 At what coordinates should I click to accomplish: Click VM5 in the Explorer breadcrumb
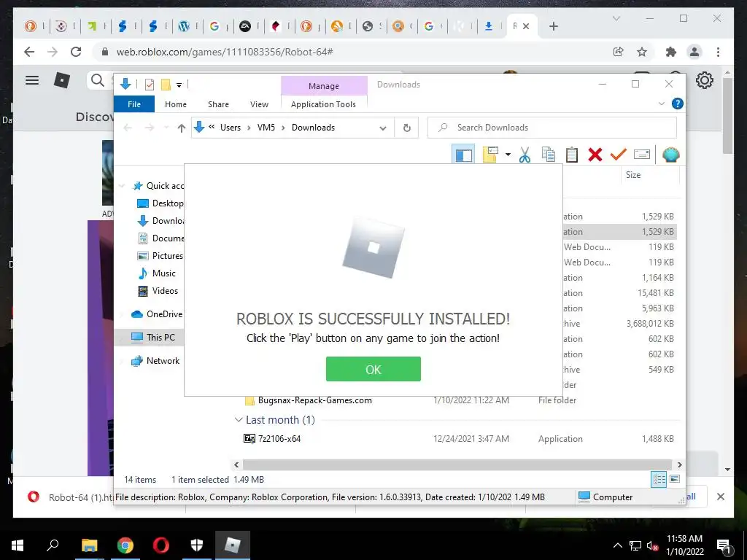pos(266,128)
